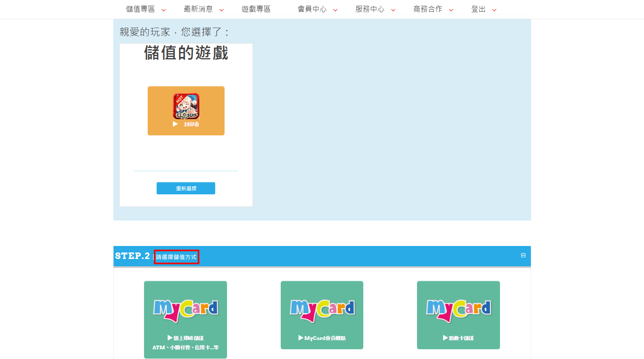Click the 親愛的玩家，您選擇了 greeting text
The width and height of the screenshot is (644, 359).
[174, 32]
